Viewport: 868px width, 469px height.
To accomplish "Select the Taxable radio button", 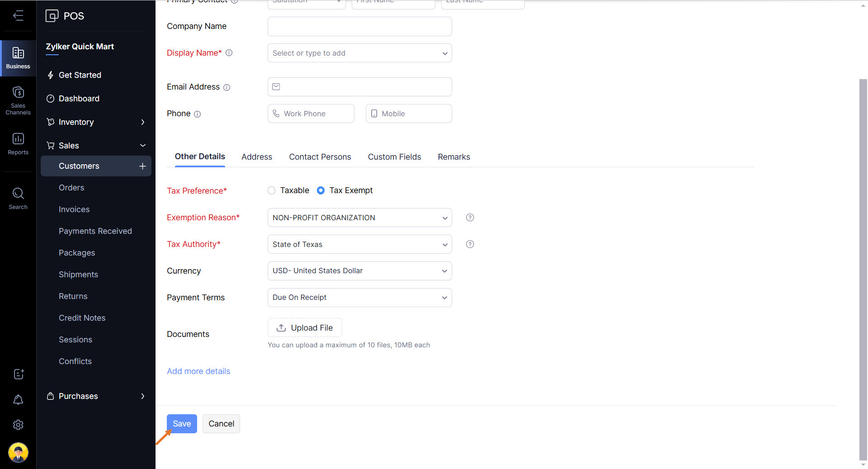I will (x=272, y=190).
